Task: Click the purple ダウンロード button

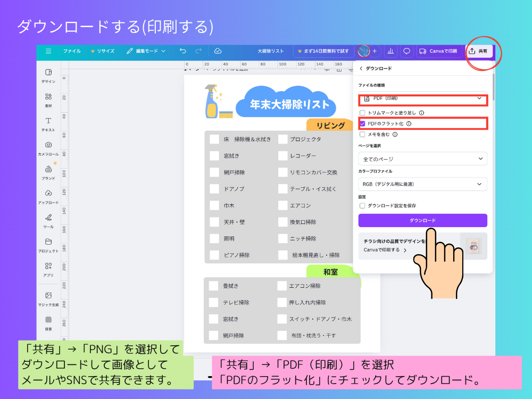Action: pyautogui.click(x=422, y=220)
